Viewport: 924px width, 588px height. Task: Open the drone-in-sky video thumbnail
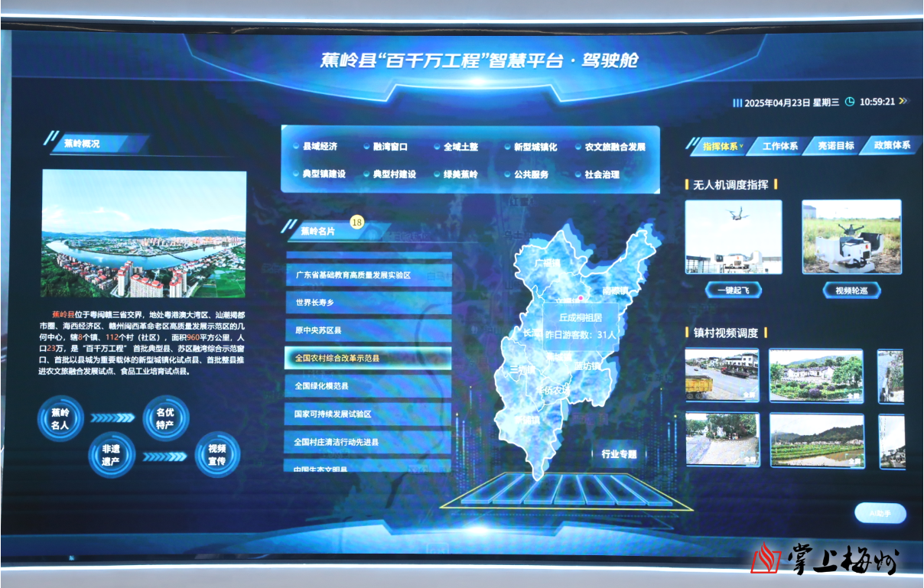[734, 236]
